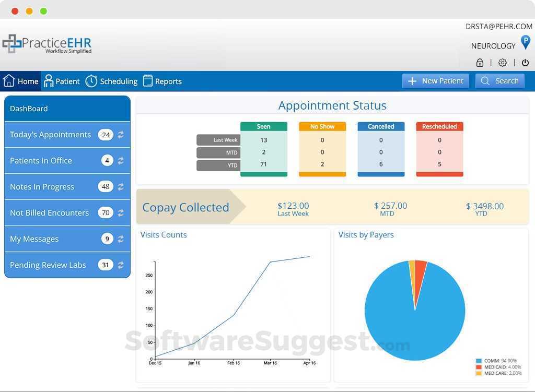The width and height of the screenshot is (535, 392).
Task: Click the blue 'P' profile avatar icon
Action: (x=525, y=43)
